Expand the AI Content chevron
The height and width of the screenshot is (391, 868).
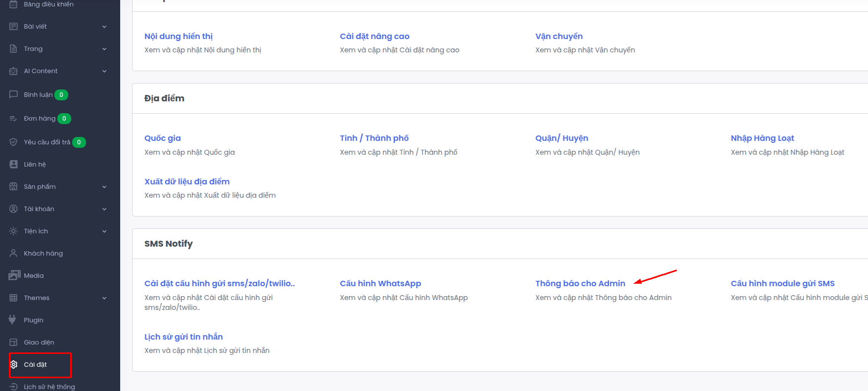point(104,71)
